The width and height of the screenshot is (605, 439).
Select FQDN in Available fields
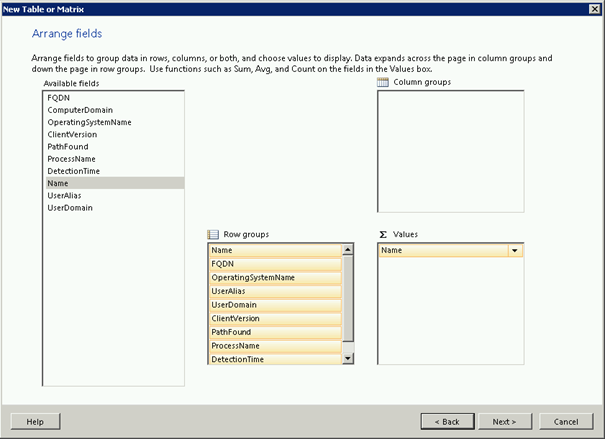[57, 98]
